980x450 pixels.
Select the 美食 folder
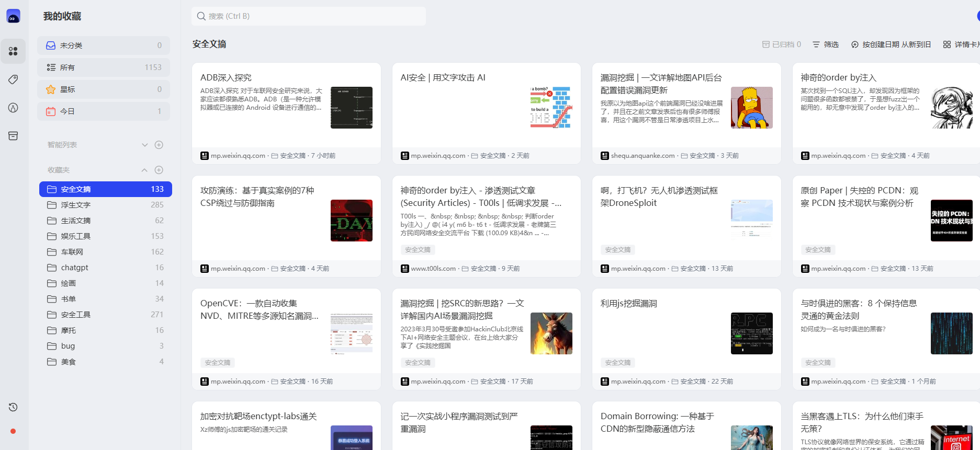click(x=106, y=362)
